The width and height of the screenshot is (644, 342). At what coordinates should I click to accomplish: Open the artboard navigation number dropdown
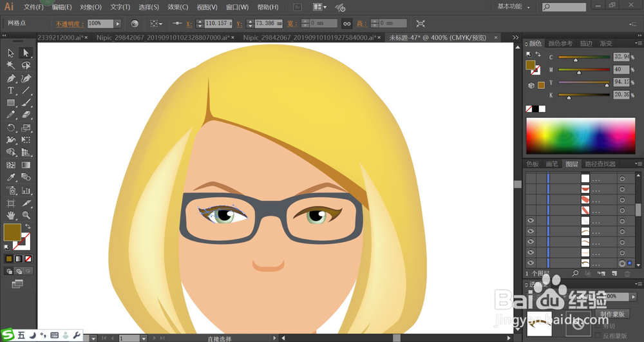144,338
